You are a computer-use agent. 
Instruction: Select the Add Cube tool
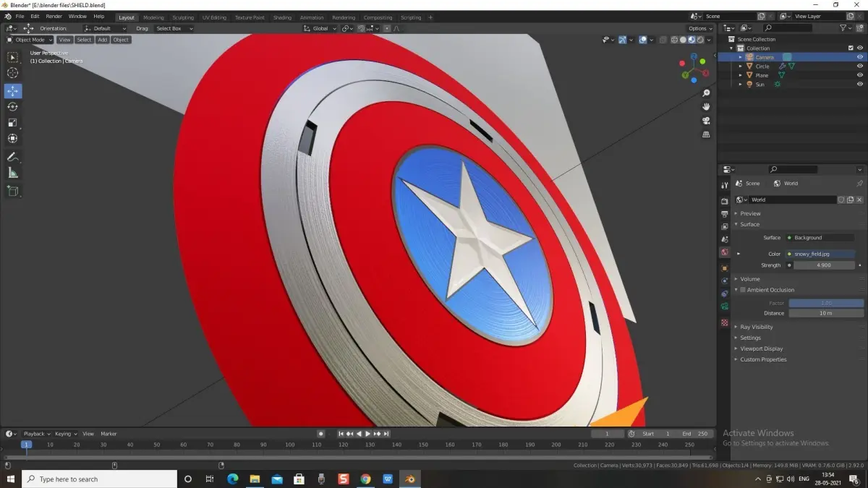(13, 191)
